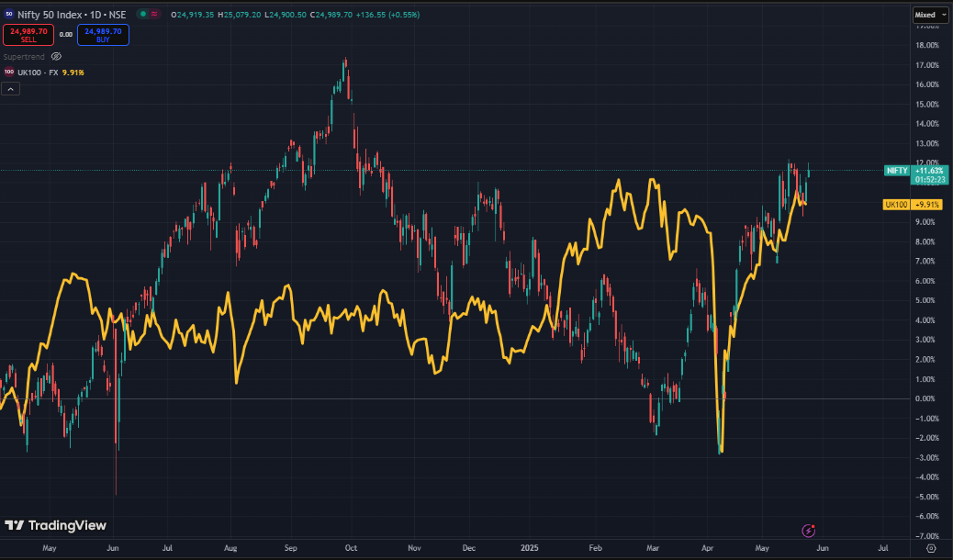The height and width of the screenshot is (560, 953).
Task: Click the UK100 symbol logo icon
Action: click(8, 72)
